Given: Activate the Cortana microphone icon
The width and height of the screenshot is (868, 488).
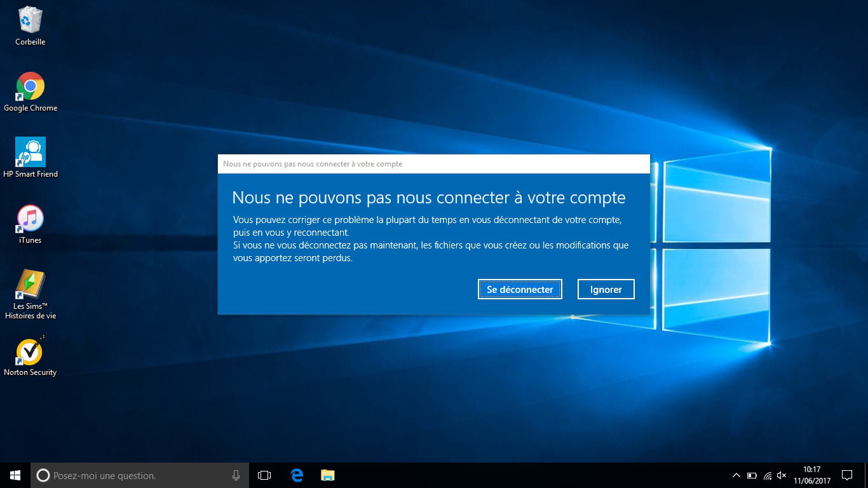Looking at the screenshot, I should click(x=236, y=475).
